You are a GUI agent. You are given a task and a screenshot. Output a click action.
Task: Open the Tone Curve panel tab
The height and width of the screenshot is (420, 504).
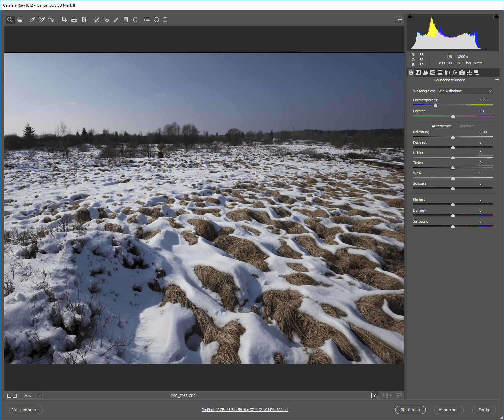[418, 73]
